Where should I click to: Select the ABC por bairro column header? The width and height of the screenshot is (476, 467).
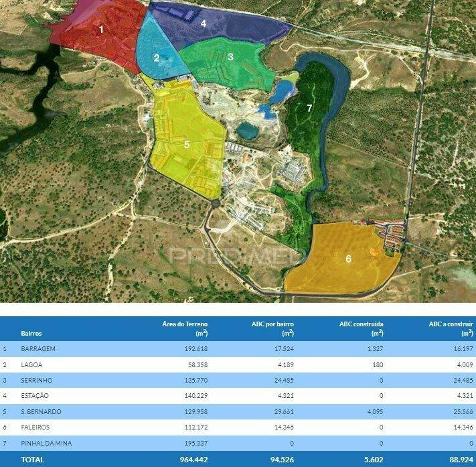[272, 329]
